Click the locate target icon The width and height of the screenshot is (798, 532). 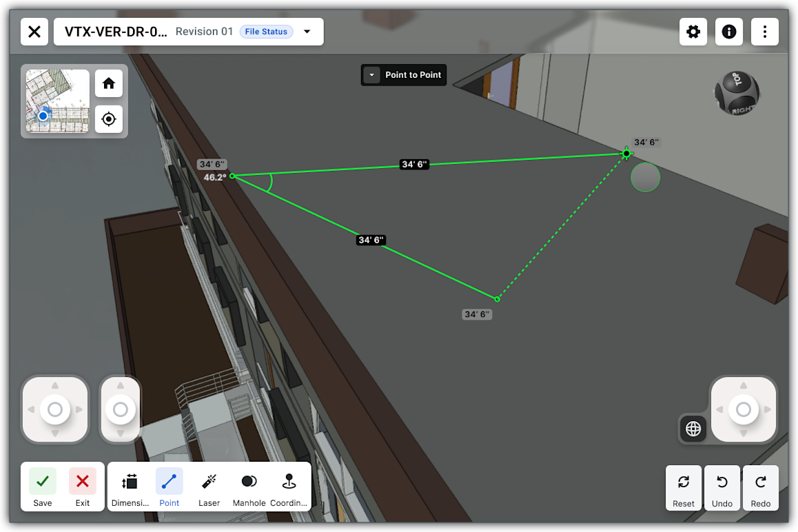pos(109,119)
